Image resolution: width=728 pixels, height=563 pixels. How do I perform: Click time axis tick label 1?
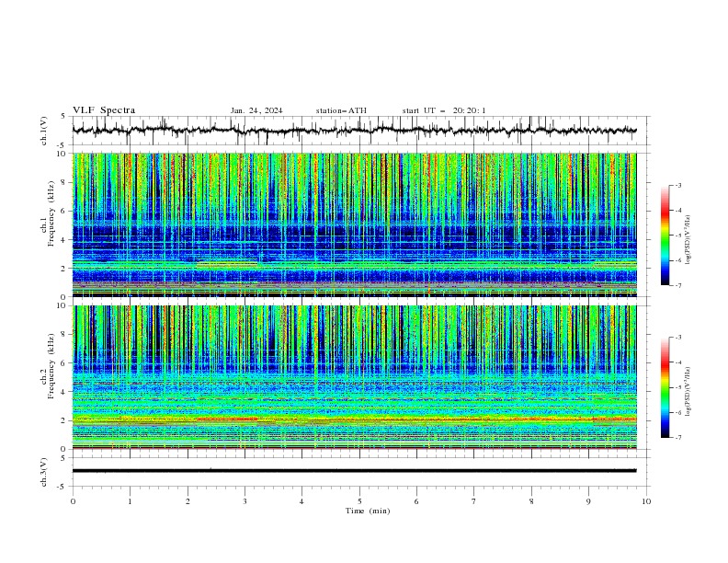(x=130, y=501)
